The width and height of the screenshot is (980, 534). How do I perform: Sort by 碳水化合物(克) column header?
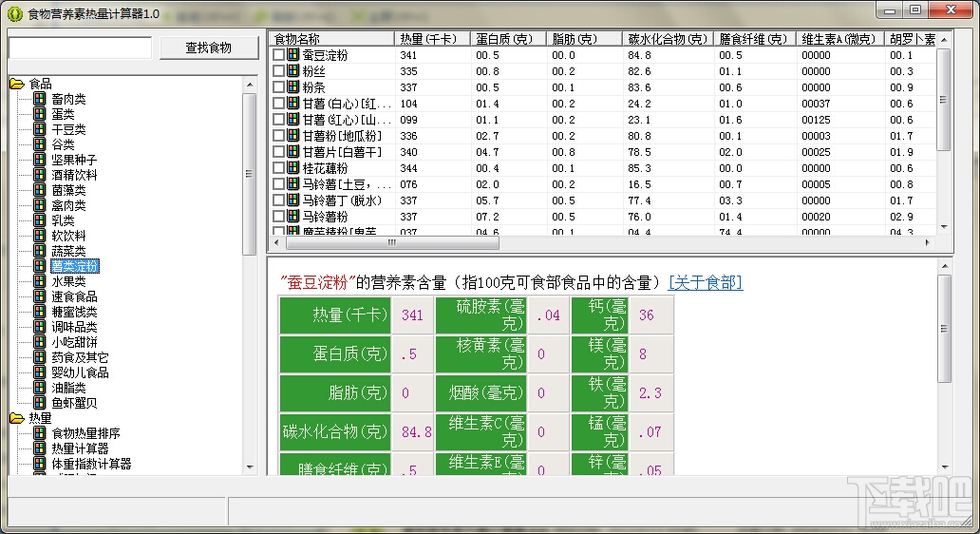pyautogui.click(x=669, y=39)
